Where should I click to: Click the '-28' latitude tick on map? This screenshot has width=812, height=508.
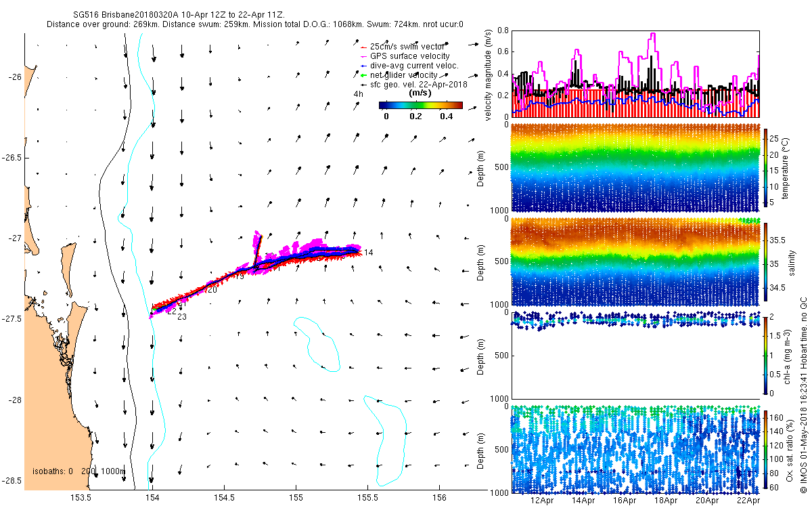point(15,400)
